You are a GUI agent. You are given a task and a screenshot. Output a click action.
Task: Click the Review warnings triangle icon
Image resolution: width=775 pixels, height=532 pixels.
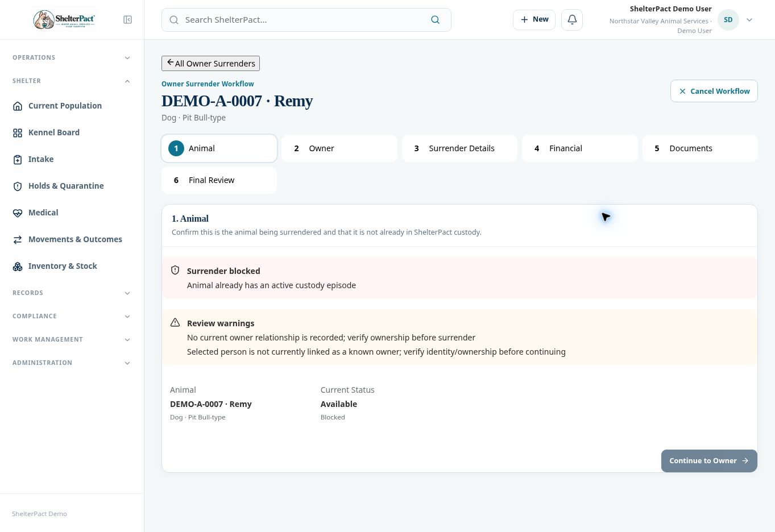click(175, 323)
